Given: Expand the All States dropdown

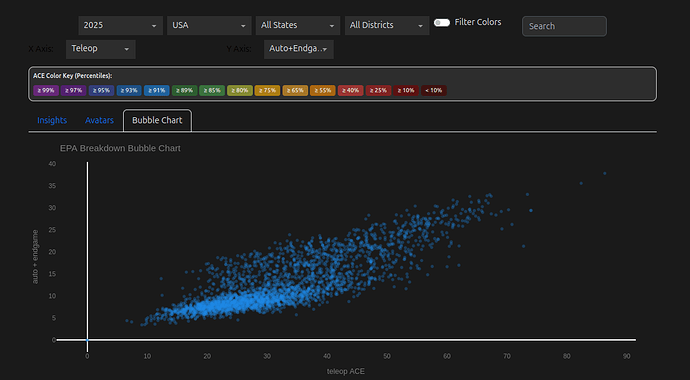Looking at the screenshot, I should (x=298, y=26).
